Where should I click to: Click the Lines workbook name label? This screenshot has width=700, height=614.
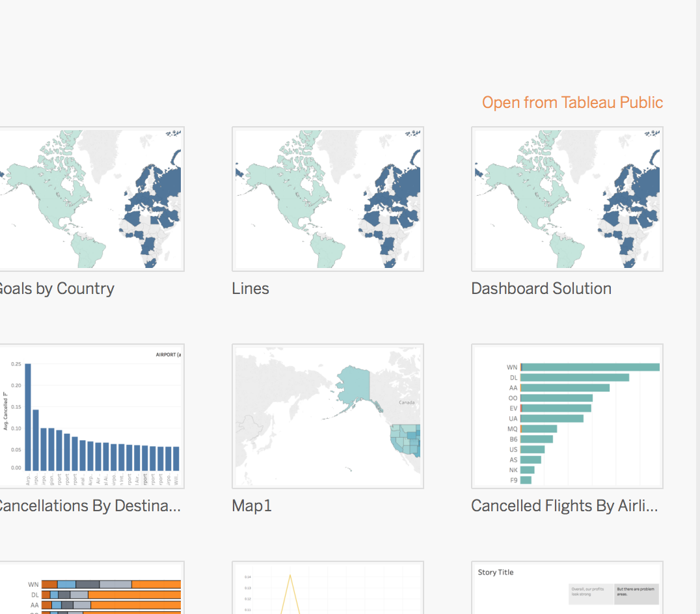pyautogui.click(x=250, y=289)
